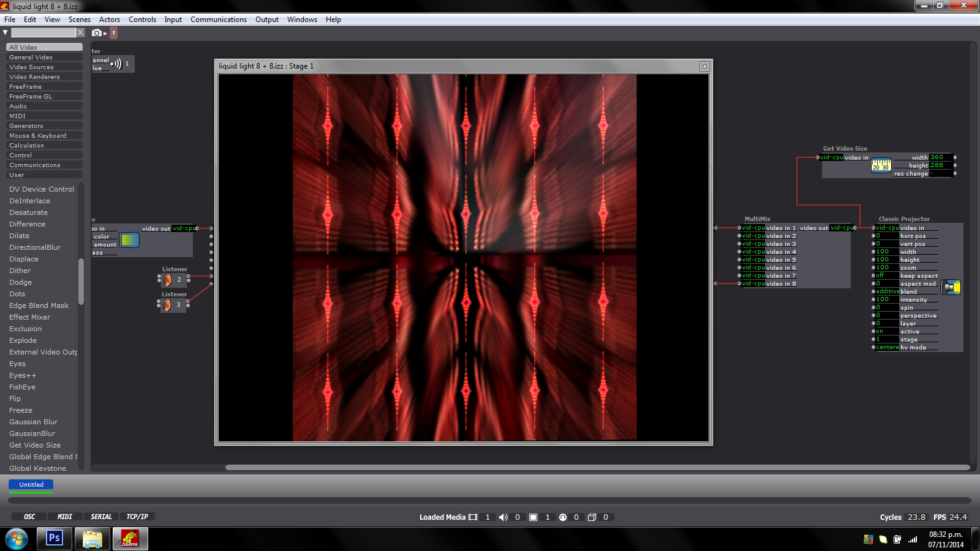Viewport: 980px width, 551px height.
Task: Click the SERIAL status indicator
Action: (x=101, y=517)
